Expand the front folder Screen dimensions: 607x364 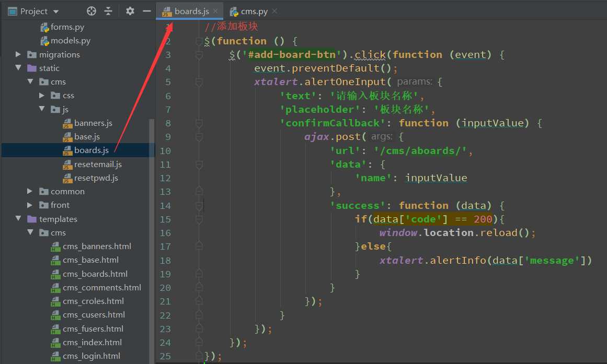click(30, 205)
